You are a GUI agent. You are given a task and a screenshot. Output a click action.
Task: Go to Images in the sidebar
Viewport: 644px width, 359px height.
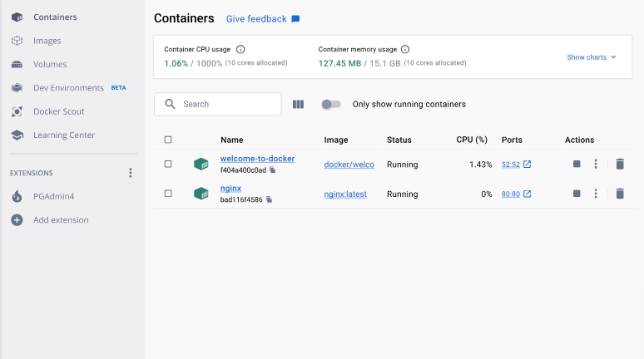point(47,41)
